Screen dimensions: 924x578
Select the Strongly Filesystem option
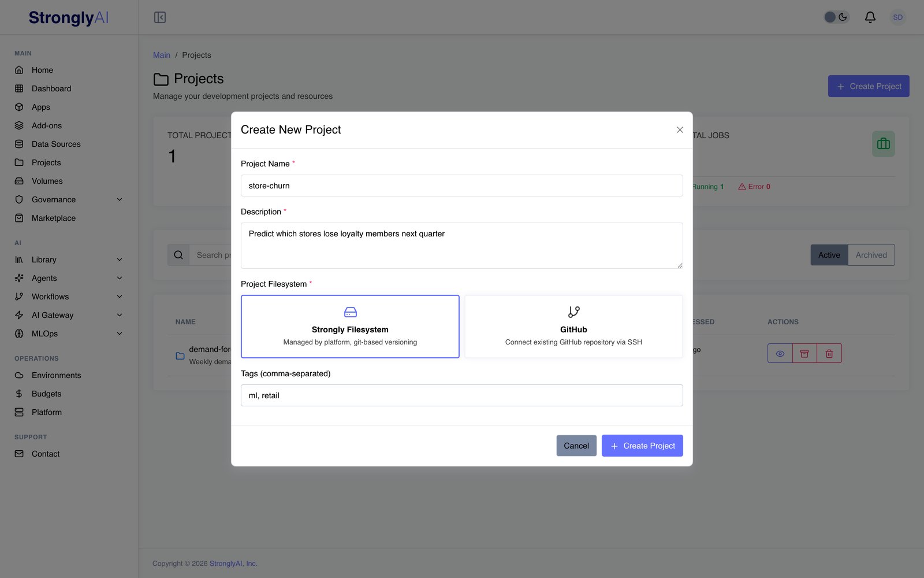[350, 327]
